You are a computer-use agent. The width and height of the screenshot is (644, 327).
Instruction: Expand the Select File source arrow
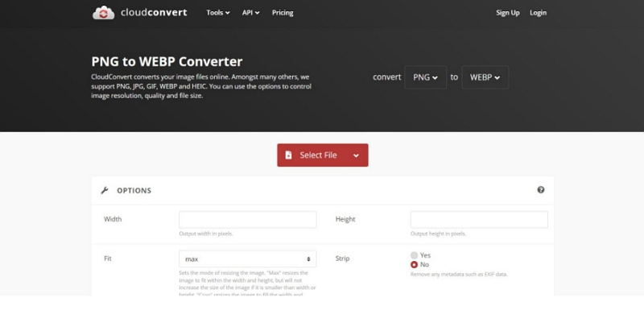pos(356,155)
